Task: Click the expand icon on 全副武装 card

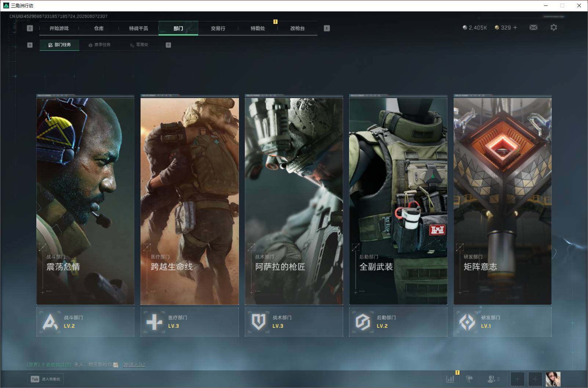Action: (x=355, y=247)
